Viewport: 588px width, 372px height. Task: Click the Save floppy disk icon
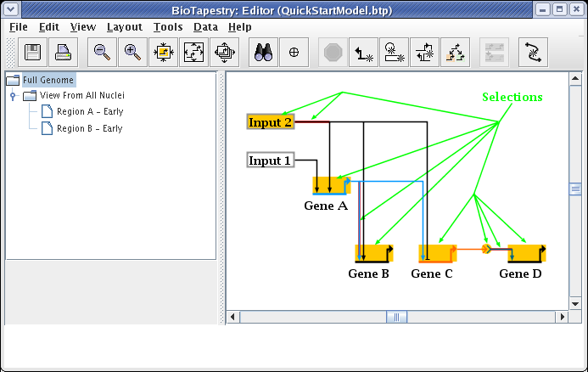coord(33,53)
